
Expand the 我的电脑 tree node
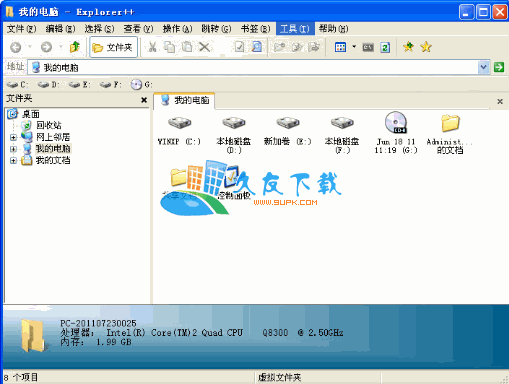[x=13, y=149]
